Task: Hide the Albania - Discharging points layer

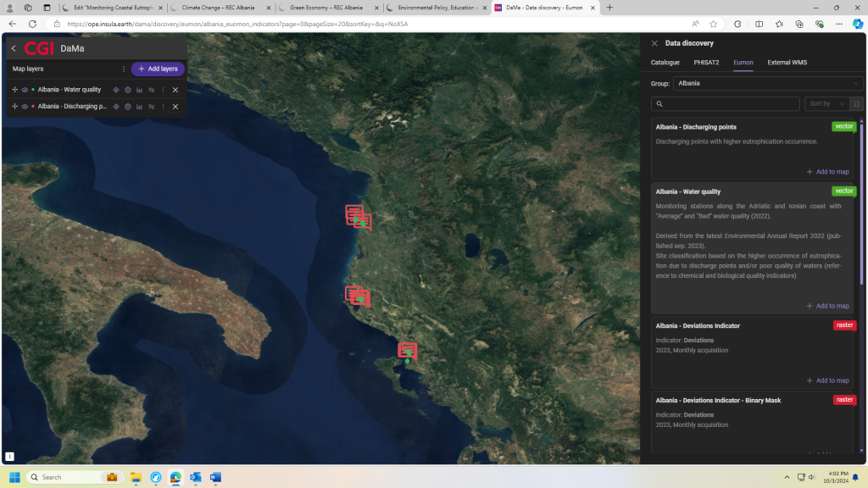Action: tap(25, 107)
